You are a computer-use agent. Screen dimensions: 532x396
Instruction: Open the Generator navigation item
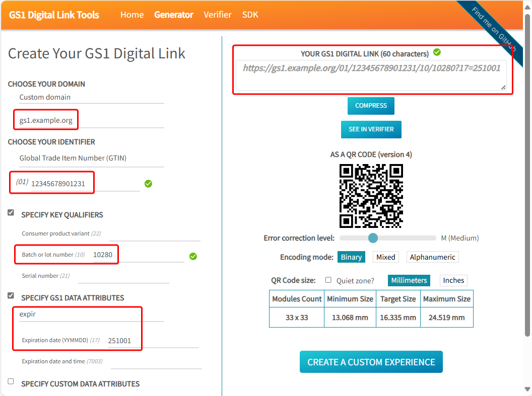(x=173, y=15)
